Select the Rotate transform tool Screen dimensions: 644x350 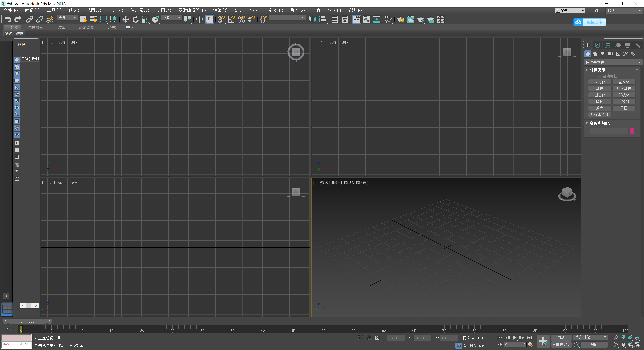point(135,19)
